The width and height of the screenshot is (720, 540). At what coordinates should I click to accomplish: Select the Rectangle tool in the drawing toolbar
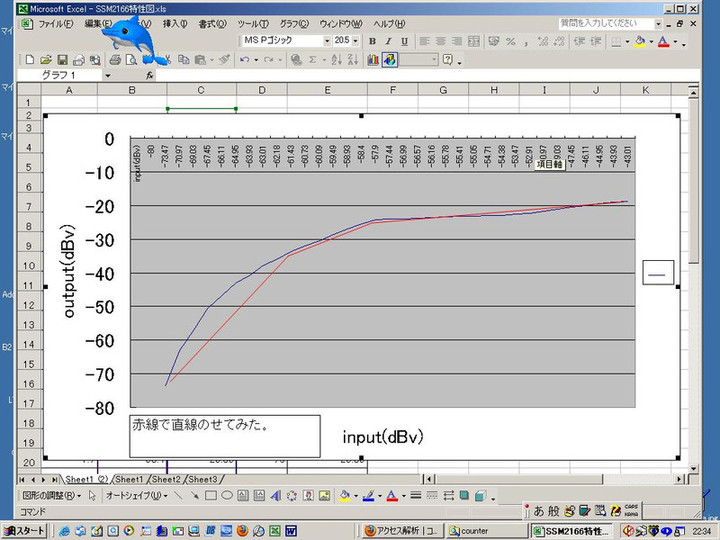(x=211, y=495)
